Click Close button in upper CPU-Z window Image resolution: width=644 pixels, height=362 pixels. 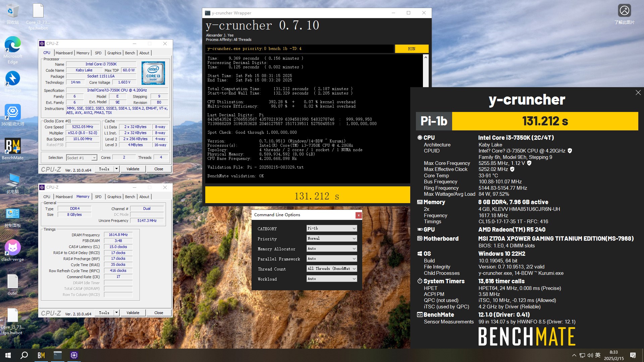tap(159, 169)
